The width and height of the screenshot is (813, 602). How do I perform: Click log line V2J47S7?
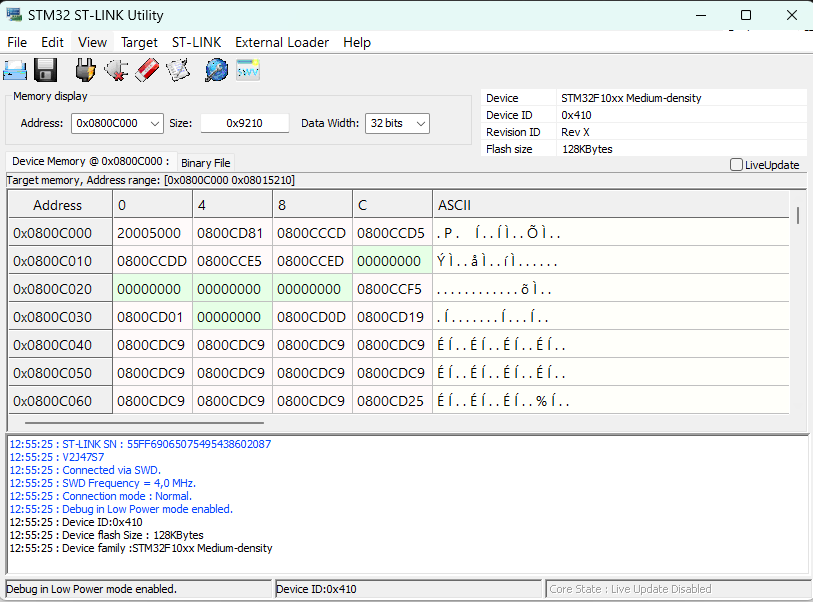(x=57, y=457)
